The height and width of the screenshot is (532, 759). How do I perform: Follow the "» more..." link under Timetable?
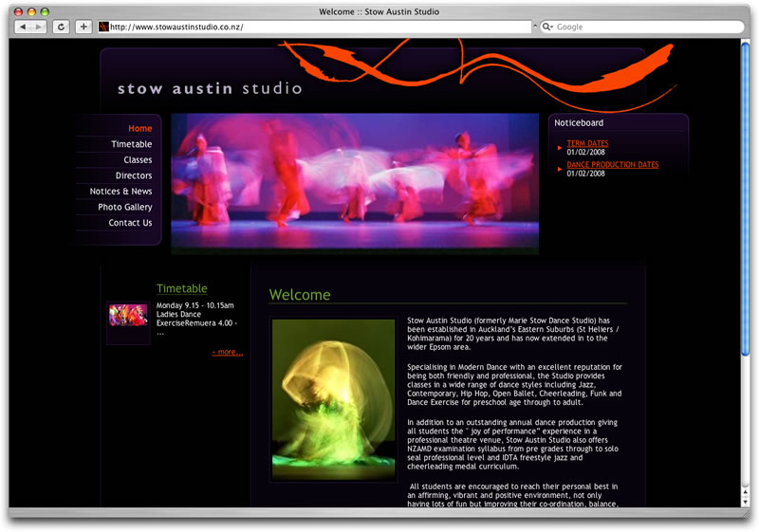(228, 352)
